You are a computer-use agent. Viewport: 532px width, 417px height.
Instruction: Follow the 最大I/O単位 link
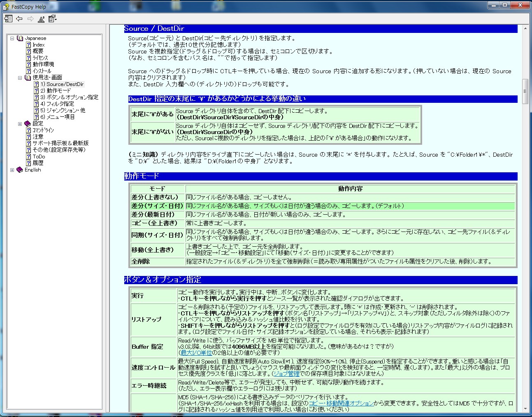click(x=197, y=352)
